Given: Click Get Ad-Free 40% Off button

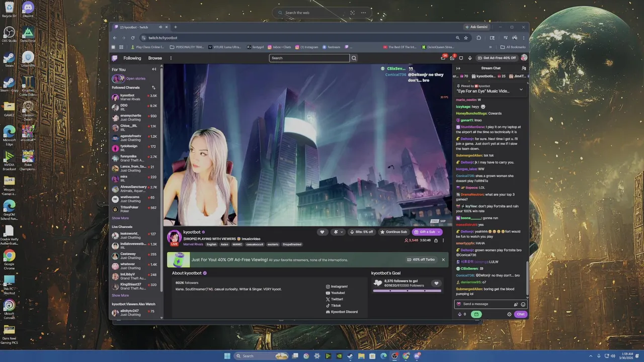Looking at the screenshot, I should coord(497,58).
